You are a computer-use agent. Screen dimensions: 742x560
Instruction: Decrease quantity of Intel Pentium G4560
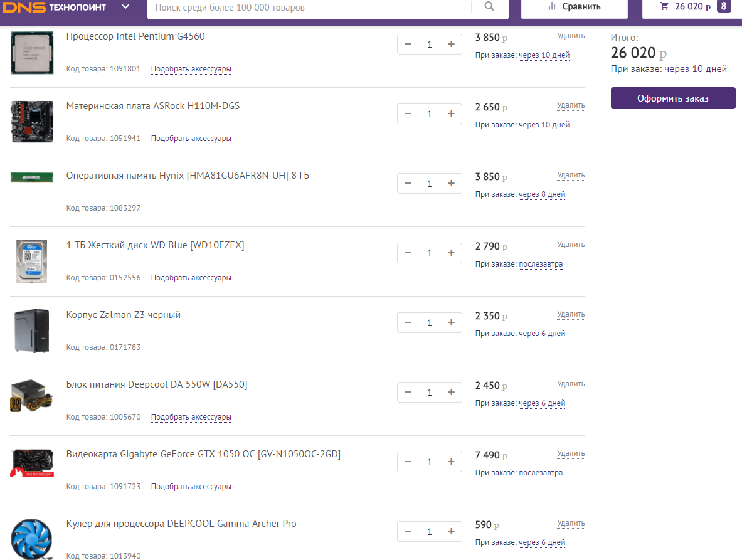pos(408,45)
